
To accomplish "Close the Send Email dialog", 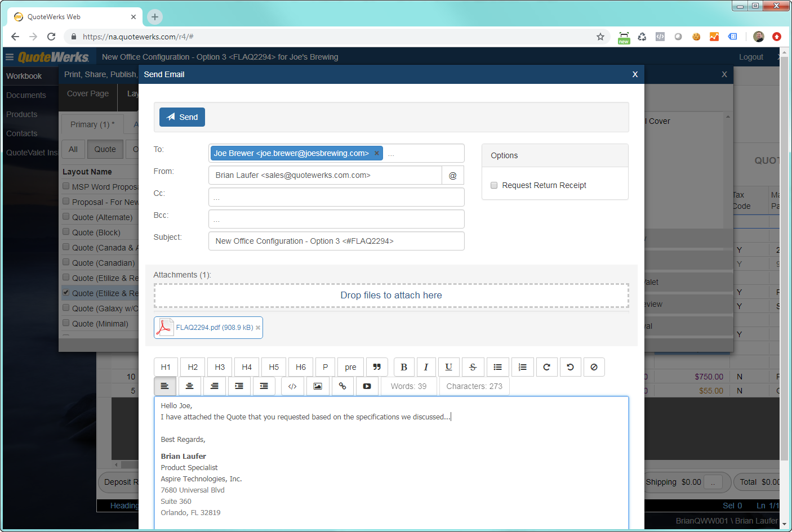I will (635, 74).
